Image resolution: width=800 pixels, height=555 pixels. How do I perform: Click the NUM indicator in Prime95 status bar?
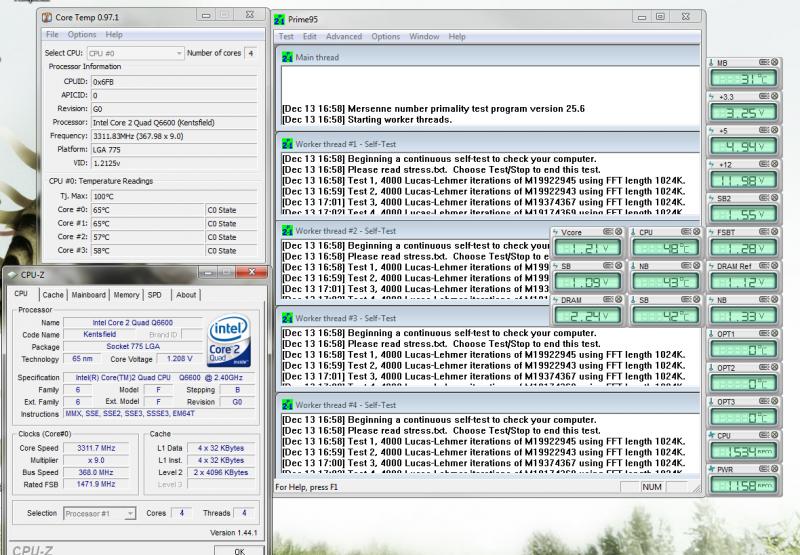coord(652,487)
